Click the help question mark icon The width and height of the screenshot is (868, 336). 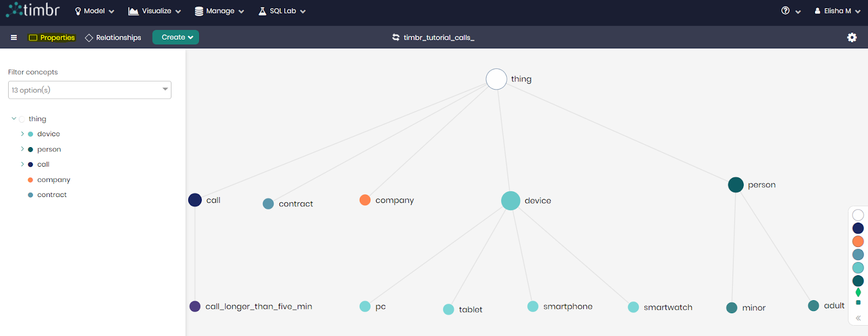[785, 11]
